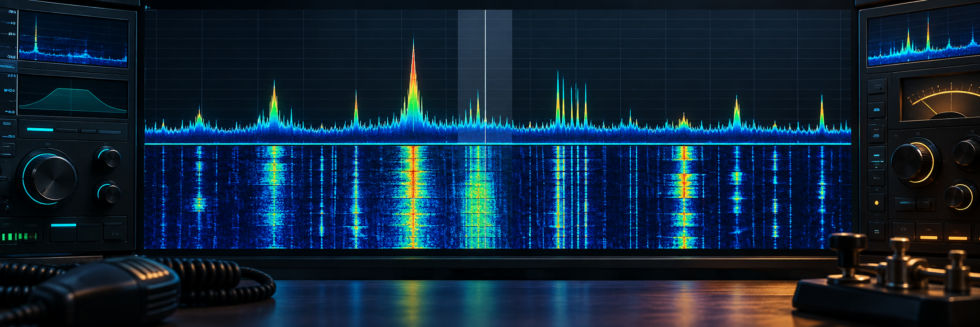Click the green LED level meter on the left radio
The image size is (980, 327).
click(19, 237)
